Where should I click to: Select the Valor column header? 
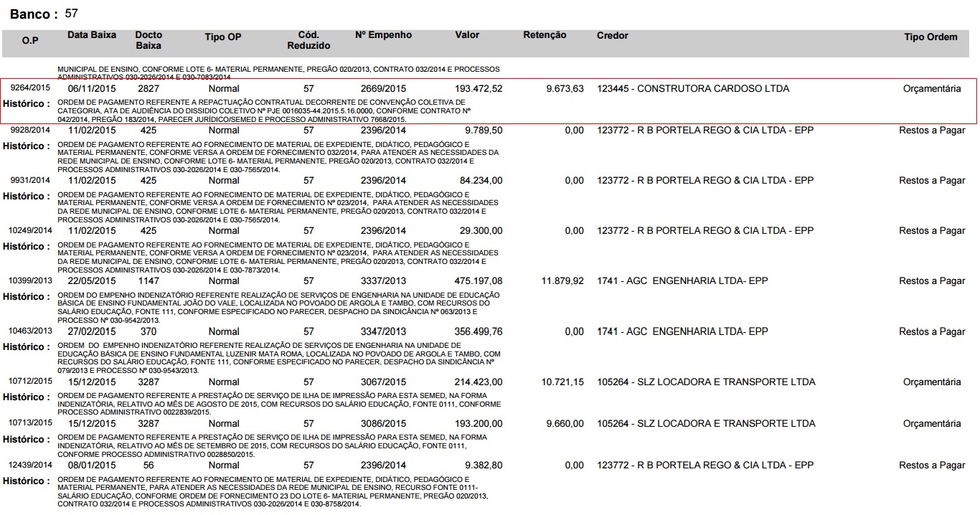[467, 35]
